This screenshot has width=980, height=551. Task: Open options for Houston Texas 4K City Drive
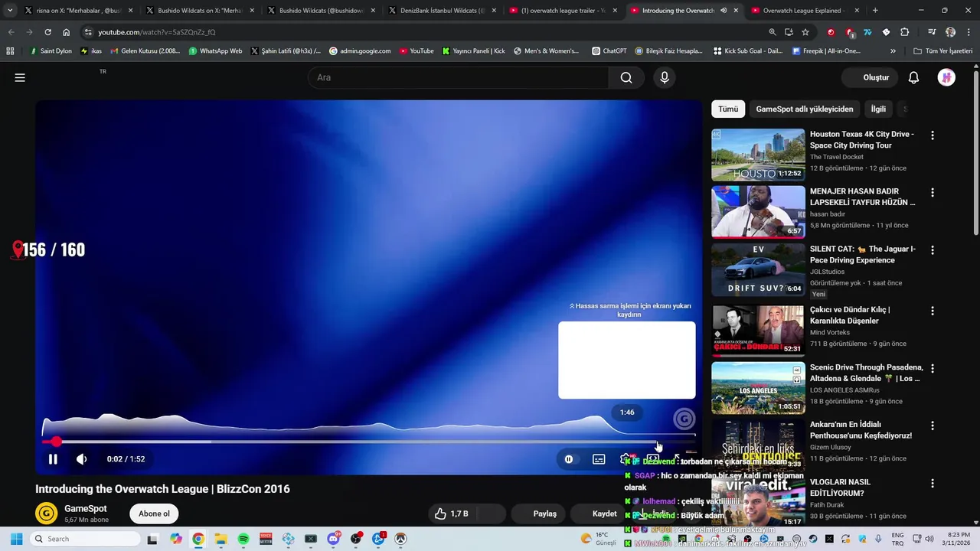[932, 135]
